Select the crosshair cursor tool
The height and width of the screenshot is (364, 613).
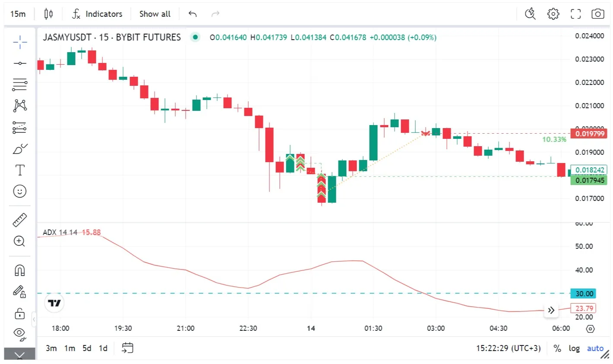pos(20,42)
